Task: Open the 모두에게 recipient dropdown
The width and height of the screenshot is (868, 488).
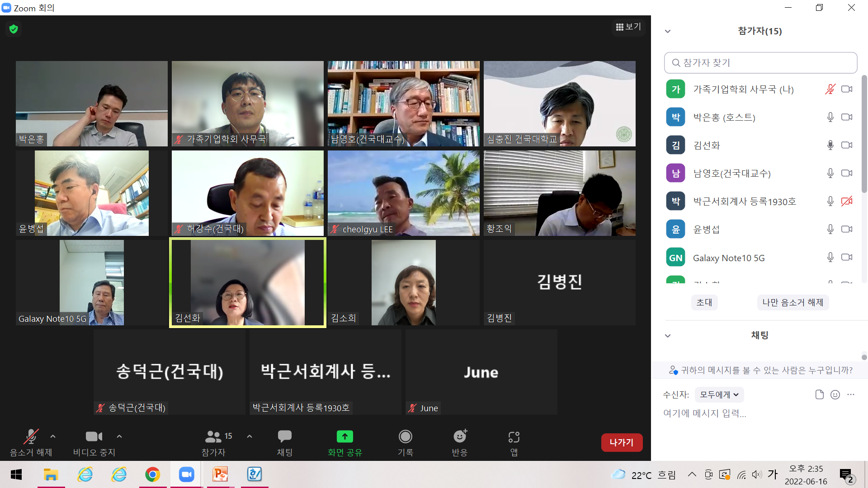Action: pos(719,394)
